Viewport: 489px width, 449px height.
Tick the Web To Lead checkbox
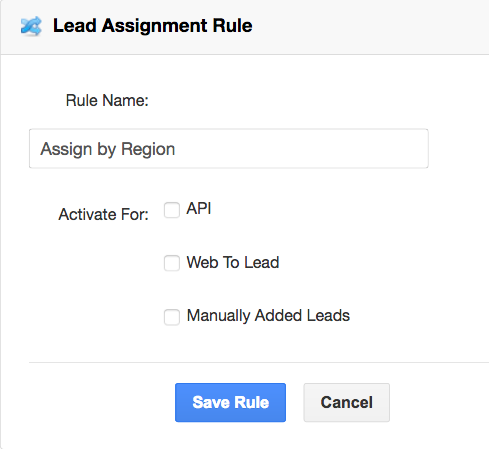(x=172, y=263)
